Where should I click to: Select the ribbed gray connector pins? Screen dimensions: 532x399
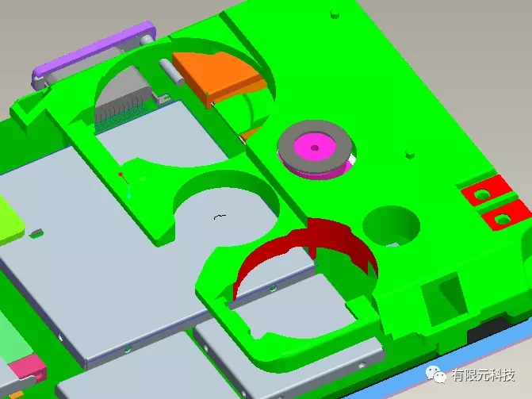[119, 113]
